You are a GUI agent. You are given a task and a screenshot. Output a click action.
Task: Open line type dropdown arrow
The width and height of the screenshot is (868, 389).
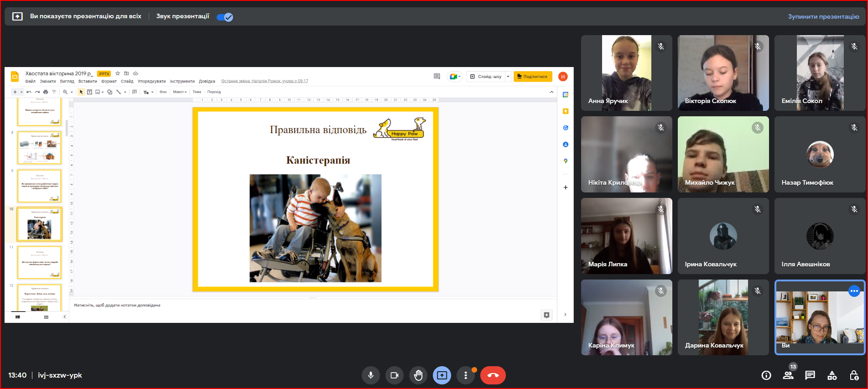(x=125, y=92)
